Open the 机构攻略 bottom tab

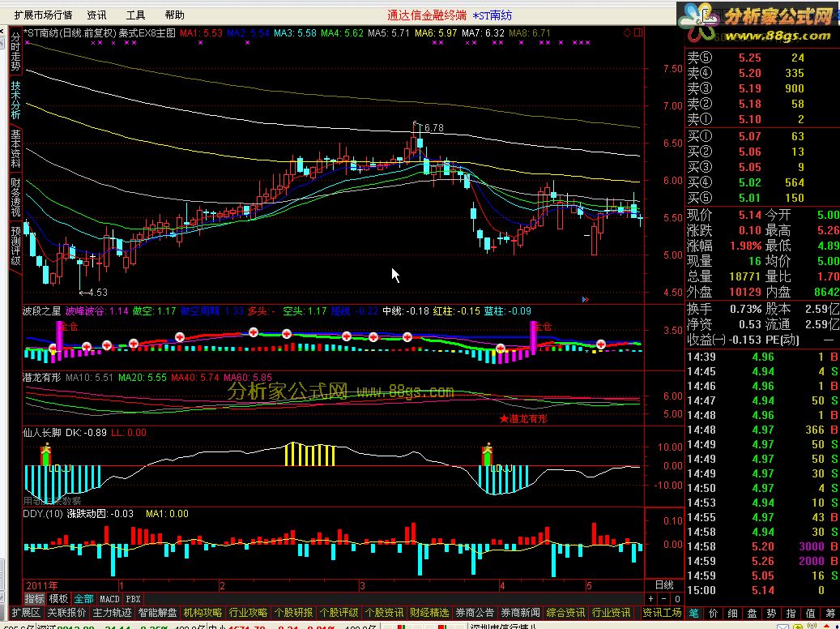pos(203,613)
